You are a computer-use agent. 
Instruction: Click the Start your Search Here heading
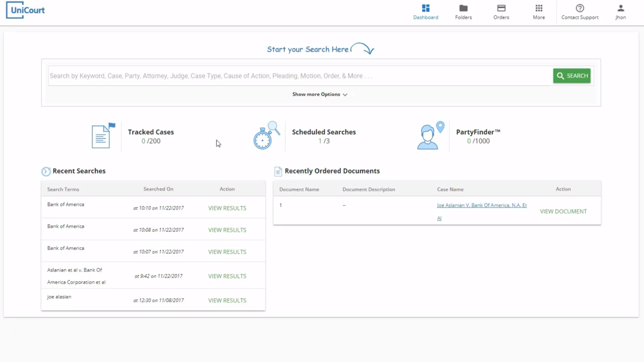pyautogui.click(x=308, y=49)
